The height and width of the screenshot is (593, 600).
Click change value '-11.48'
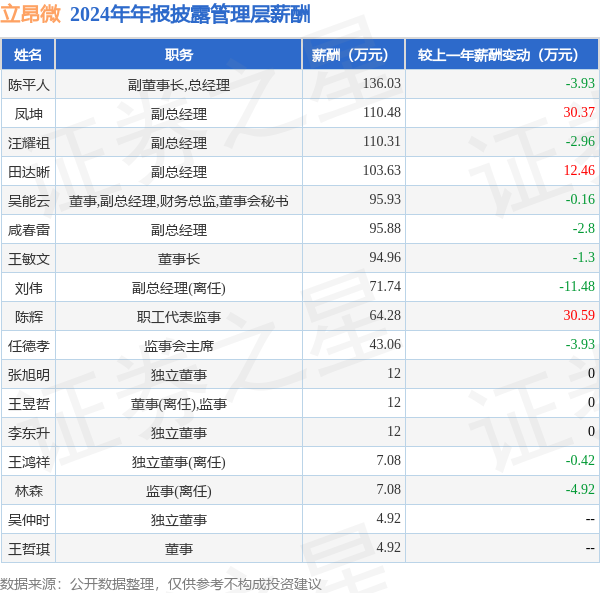click(577, 287)
